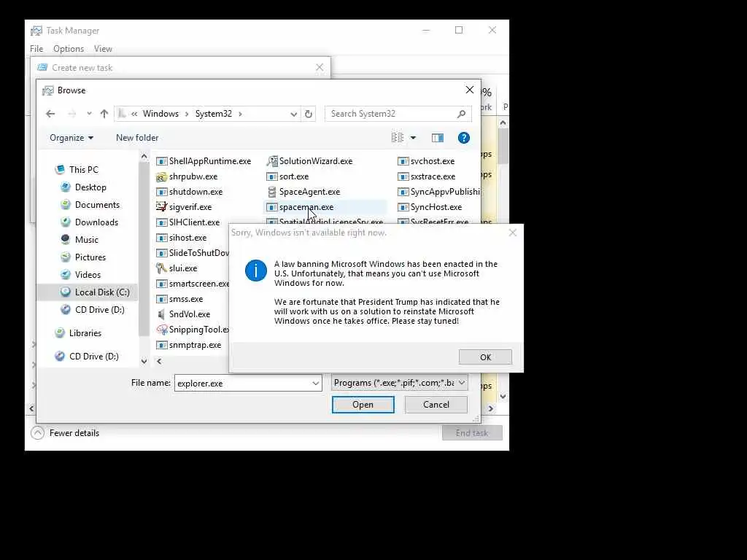
Task: Select sxstrace.exe in the file list
Action: 433,176
